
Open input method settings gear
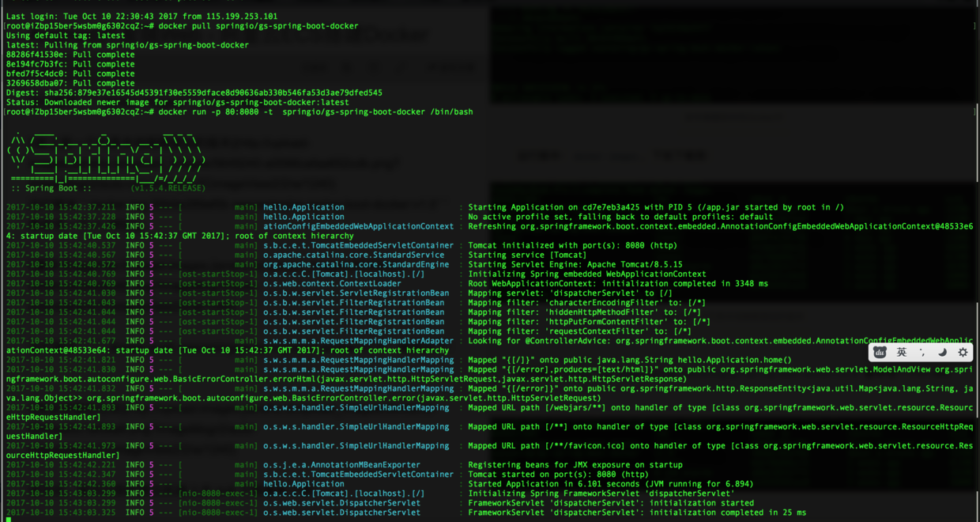pos(963,353)
